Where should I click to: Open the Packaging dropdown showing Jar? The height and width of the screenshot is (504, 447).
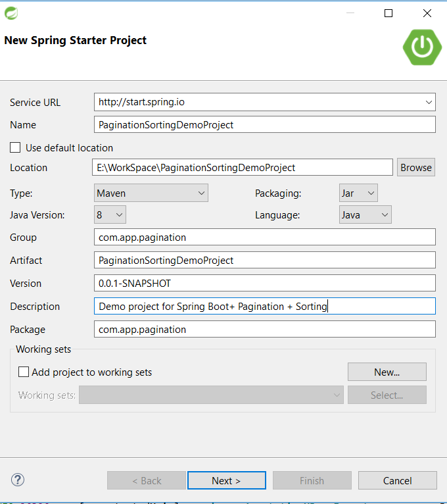pos(358,193)
